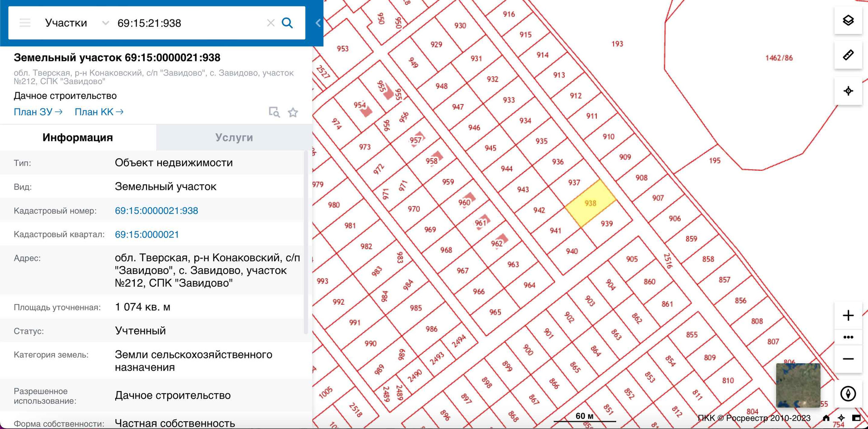Clear the search field with the X icon

[270, 23]
